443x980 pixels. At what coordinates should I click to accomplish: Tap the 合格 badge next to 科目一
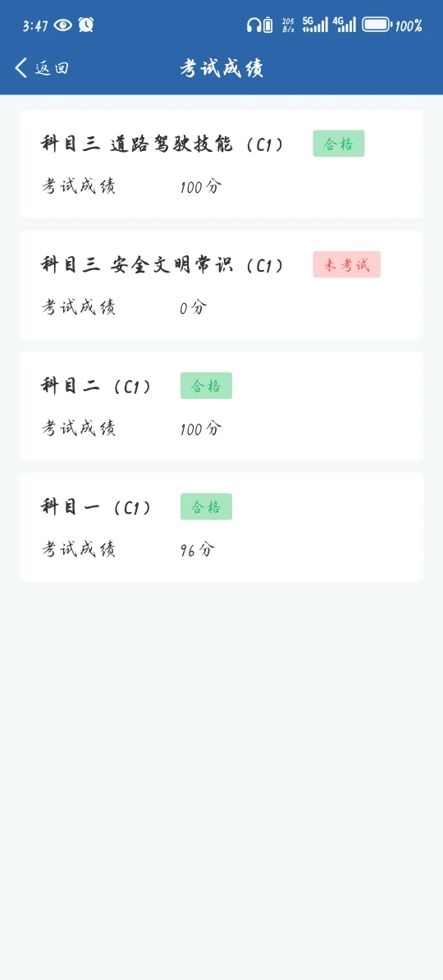coord(206,507)
